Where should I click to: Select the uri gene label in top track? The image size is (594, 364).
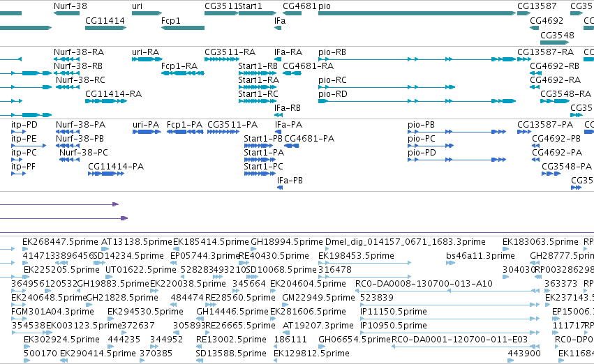(137, 6)
